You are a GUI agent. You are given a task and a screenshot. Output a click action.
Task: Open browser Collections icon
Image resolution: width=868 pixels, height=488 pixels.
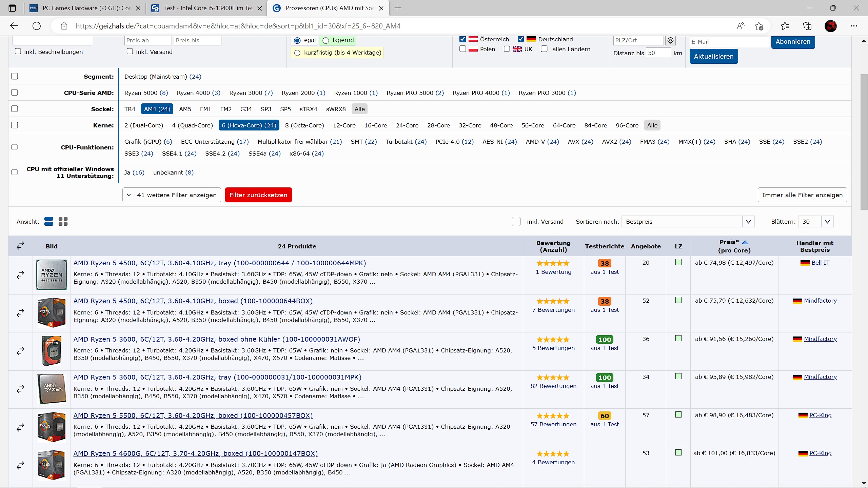[807, 26]
